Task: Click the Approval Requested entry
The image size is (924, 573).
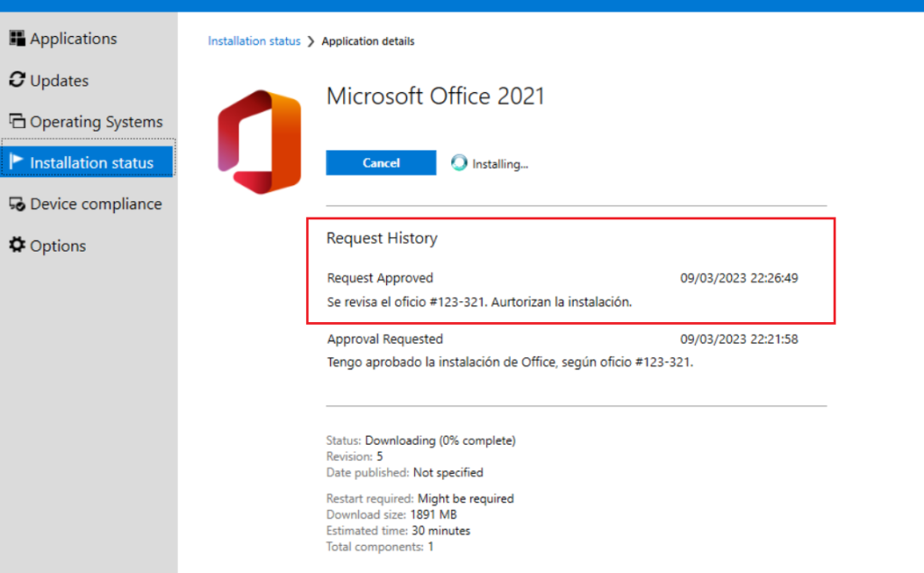Action: point(384,339)
